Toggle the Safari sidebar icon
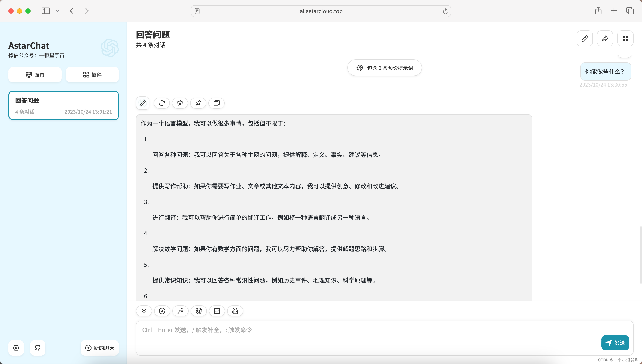This screenshot has width=642, height=364. click(45, 11)
